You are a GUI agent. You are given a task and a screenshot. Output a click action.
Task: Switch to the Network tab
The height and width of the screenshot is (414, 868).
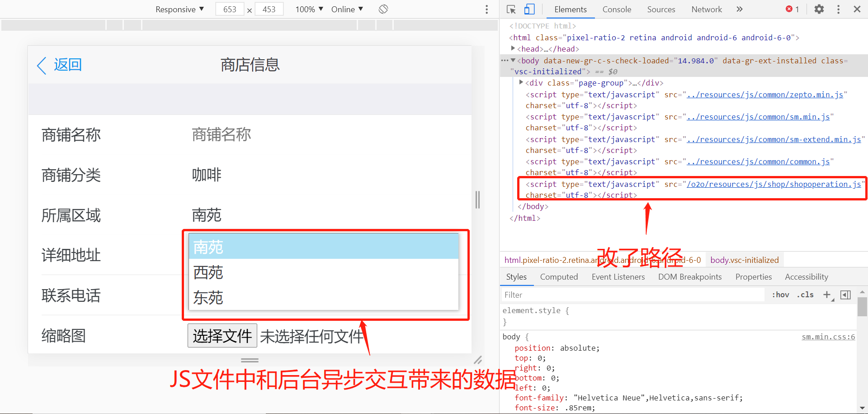(x=707, y=9)
